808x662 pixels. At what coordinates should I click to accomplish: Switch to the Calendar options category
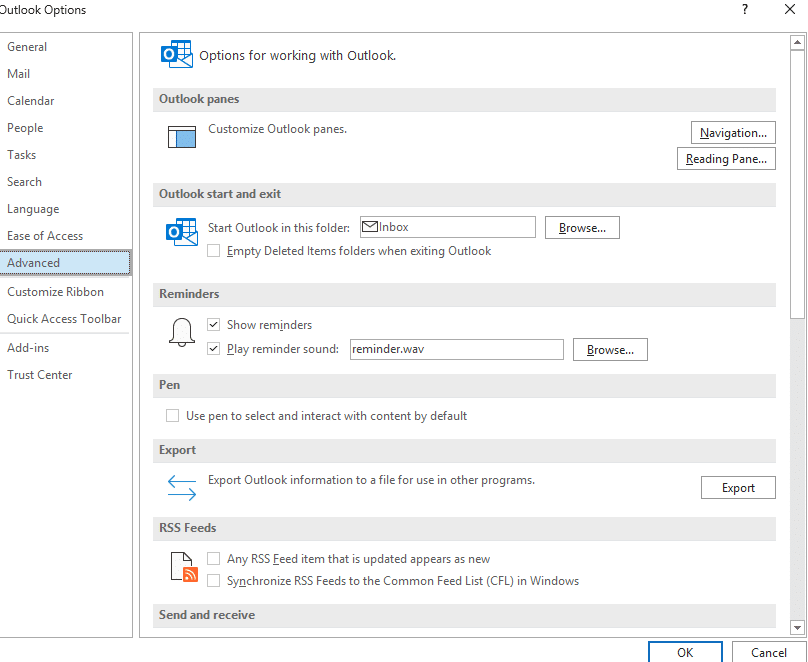pyautogui.click(x=31, y=101)
